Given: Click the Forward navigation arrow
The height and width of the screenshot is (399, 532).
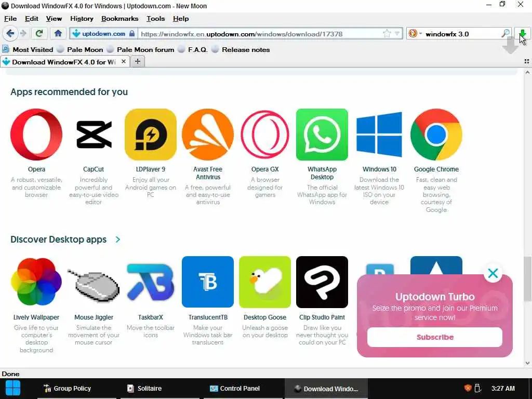Looking at the screenshot, I should click(23, 34).
